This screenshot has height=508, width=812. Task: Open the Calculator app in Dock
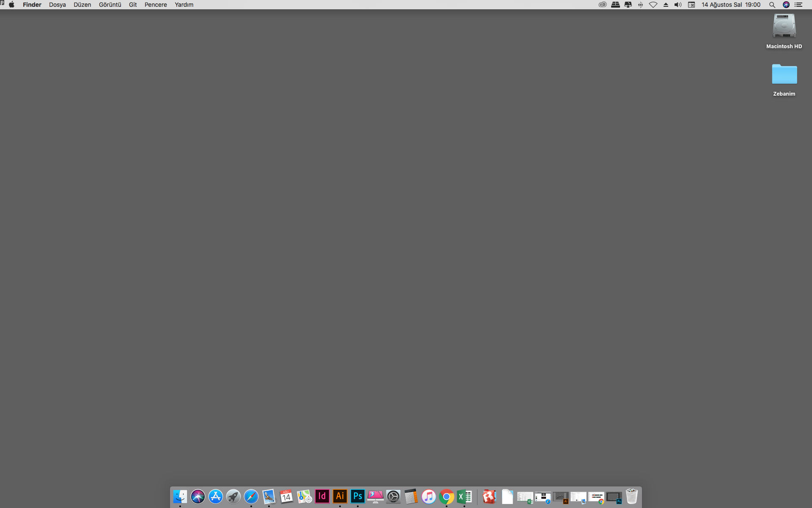[x=411, y=497]
